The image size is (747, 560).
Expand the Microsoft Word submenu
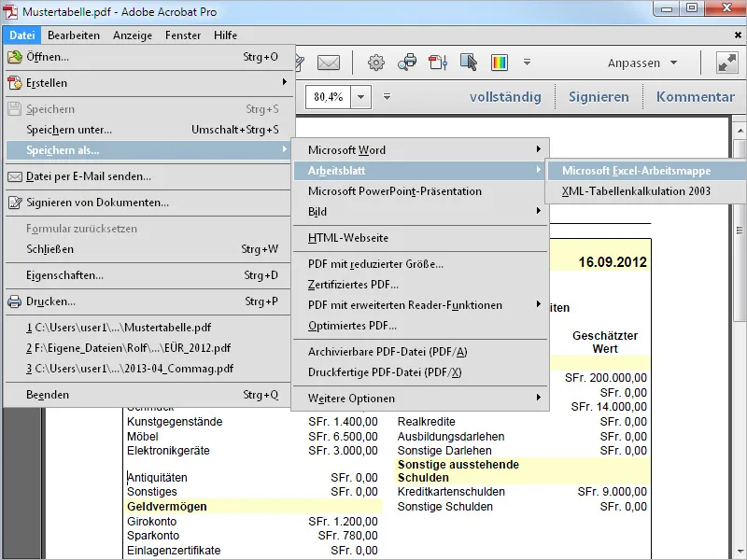(346, 149)
